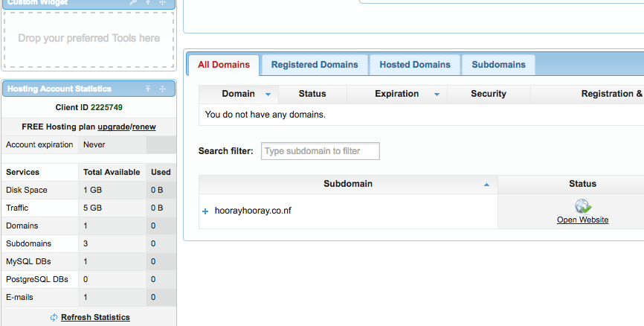Click the hoorayhooray.co.nf subdomain text
The width and height of the screenshot is (644, 326).
tap(253, 211)
